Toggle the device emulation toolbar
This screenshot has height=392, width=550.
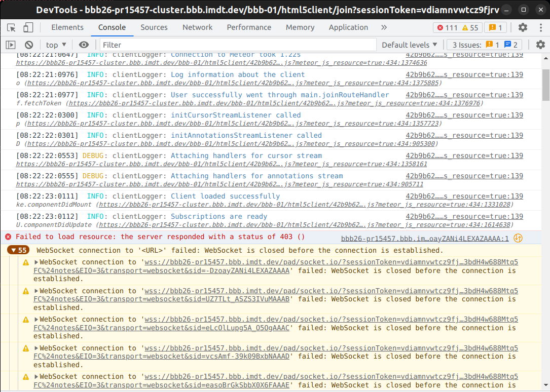click(x=28, y=27)
